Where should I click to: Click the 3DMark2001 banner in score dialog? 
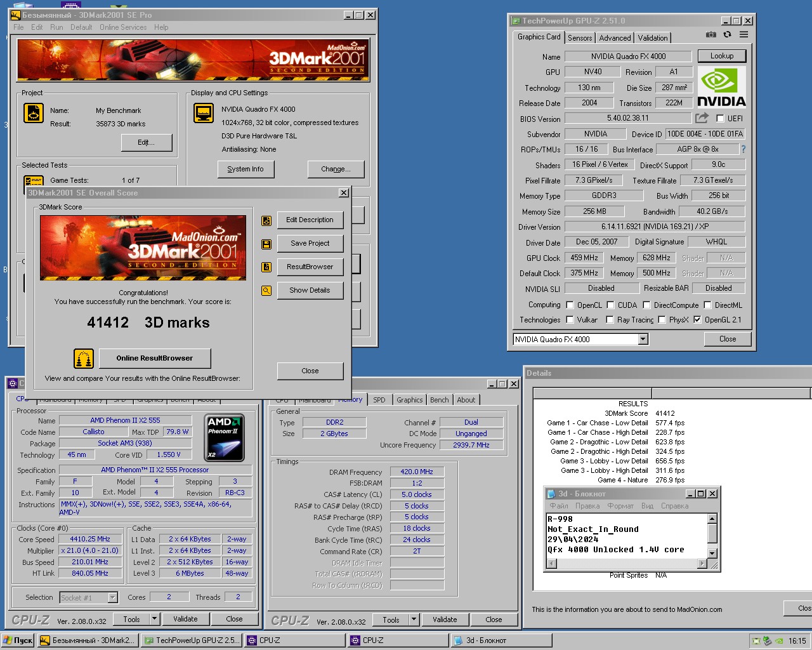point(143,248)
